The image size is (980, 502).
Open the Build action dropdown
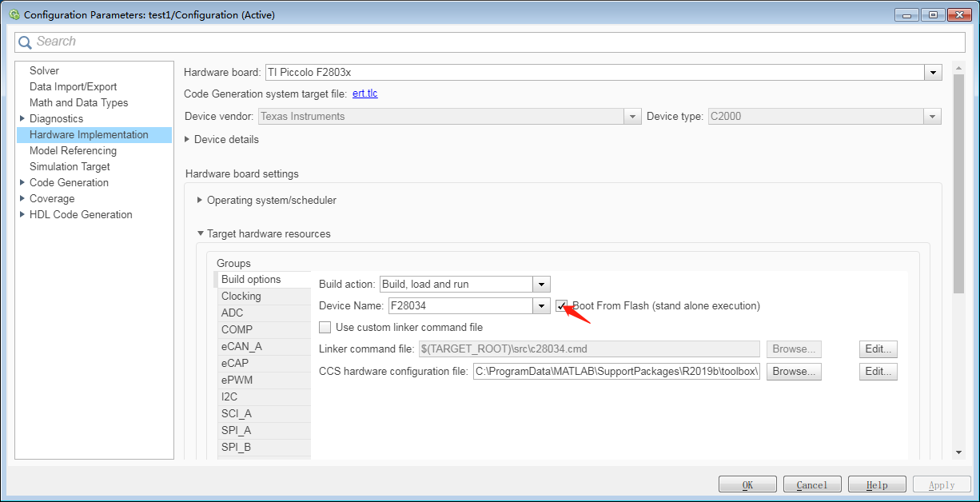click(541, 284)
